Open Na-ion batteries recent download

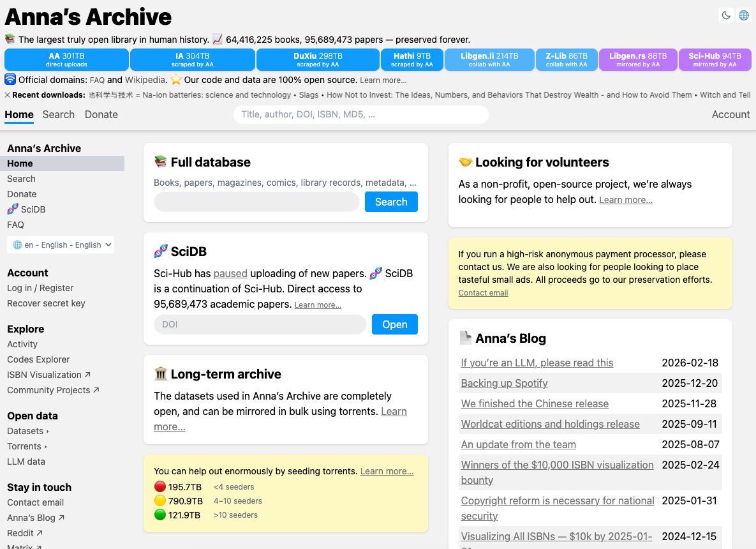(x=190, y=95)
